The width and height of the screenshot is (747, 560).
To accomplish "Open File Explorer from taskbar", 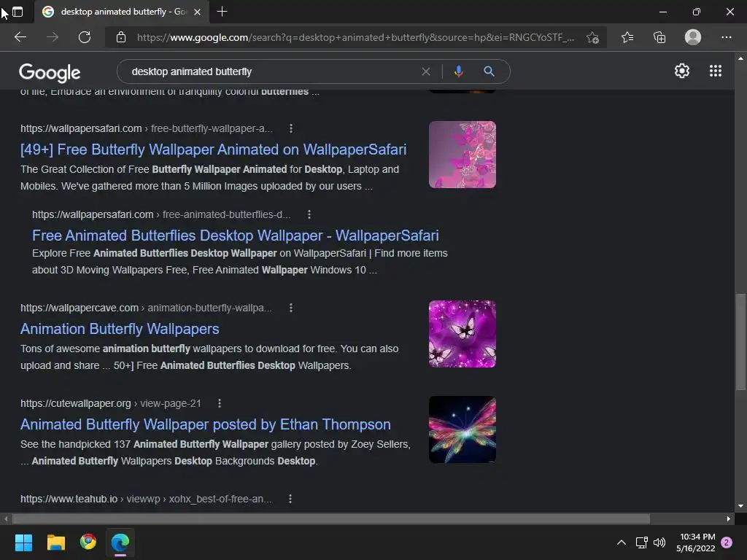I will tap(55, 542).
